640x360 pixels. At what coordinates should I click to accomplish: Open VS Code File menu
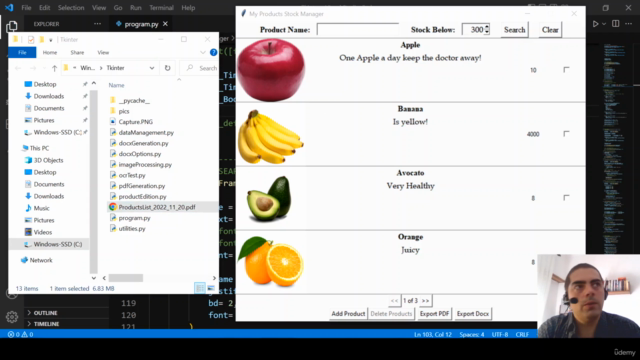pos(26,8)
